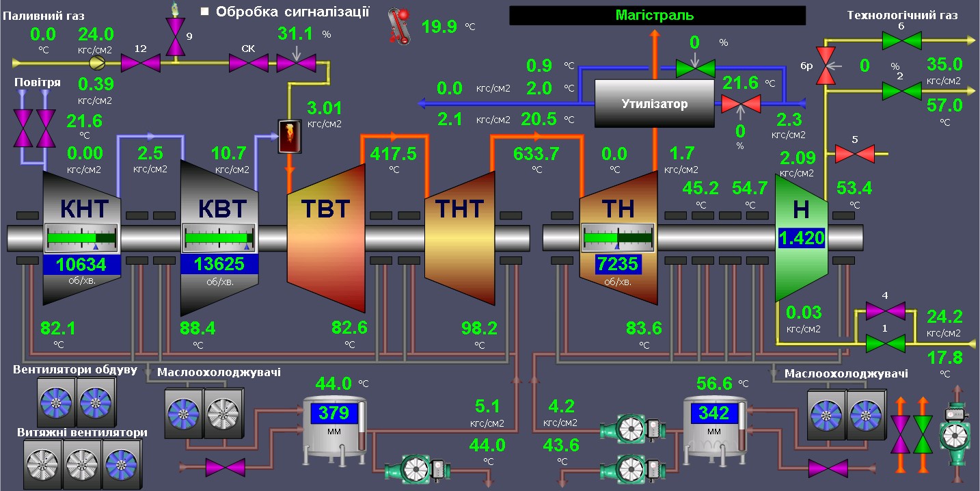Click the Магістраль header banner
The width and height of the screenshot is (980, 491).
click(657, 15)
